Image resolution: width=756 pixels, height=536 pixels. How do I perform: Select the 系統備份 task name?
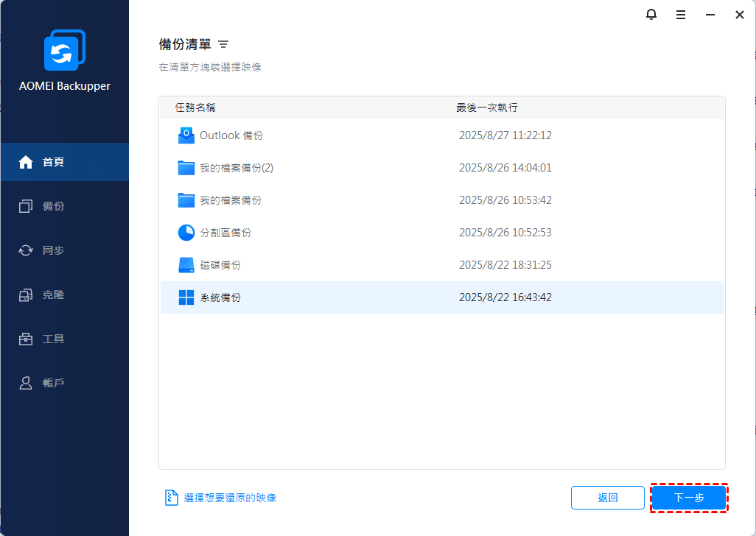(x=220, y=297)
